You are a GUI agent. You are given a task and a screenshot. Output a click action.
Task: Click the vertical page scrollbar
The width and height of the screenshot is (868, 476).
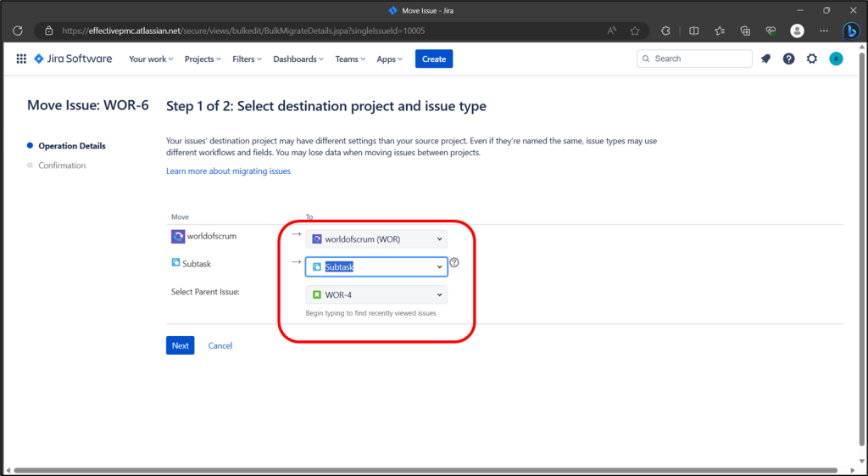coord(861,249)
